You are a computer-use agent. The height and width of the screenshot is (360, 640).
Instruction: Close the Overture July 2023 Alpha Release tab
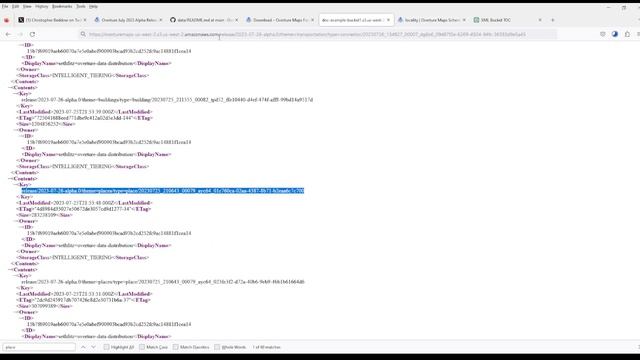pyautogui.click(x=160, y=20)
